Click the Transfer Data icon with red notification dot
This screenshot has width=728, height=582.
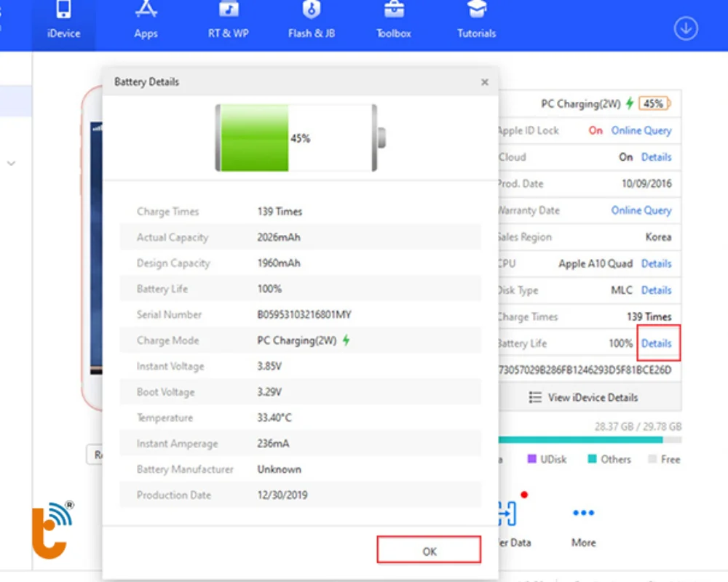[x=510, y=513]
